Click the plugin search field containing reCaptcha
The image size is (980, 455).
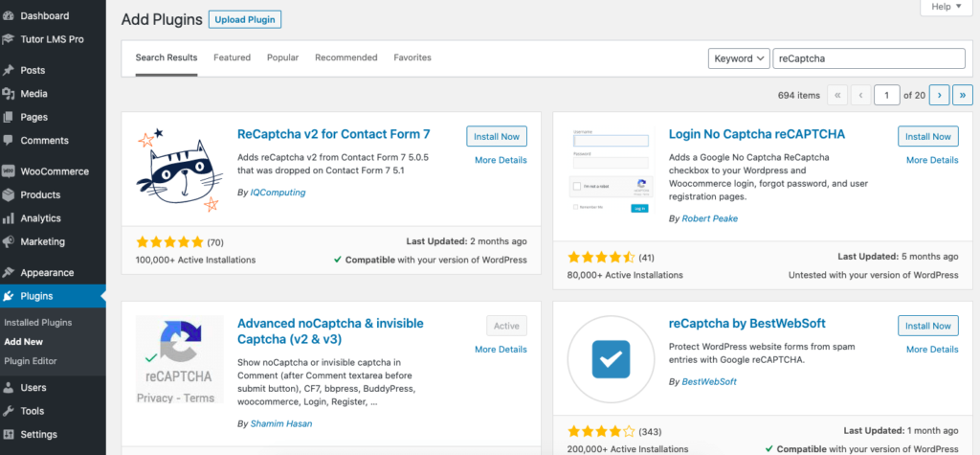(x=869, y=58)
